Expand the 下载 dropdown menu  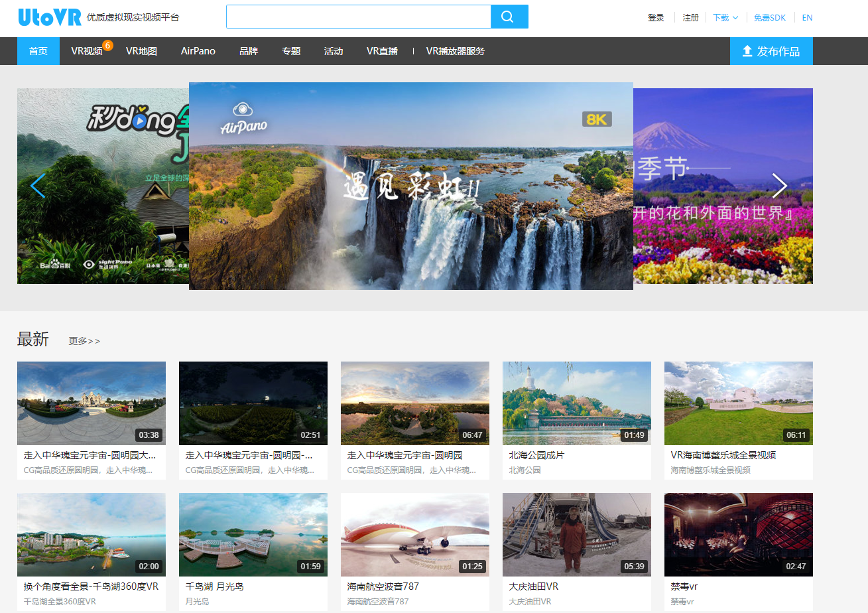pyautogui.click(x=725, y=18)
